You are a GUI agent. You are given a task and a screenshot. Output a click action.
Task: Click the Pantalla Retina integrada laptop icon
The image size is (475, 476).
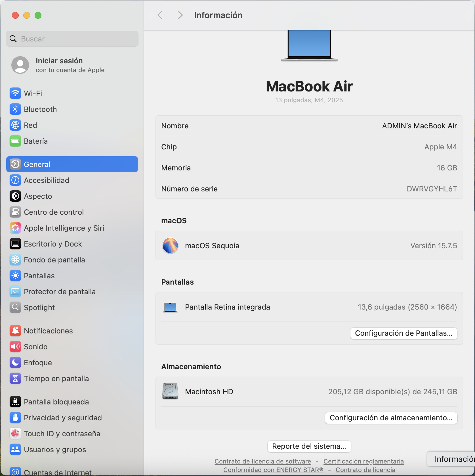click(x=170, y=307)
